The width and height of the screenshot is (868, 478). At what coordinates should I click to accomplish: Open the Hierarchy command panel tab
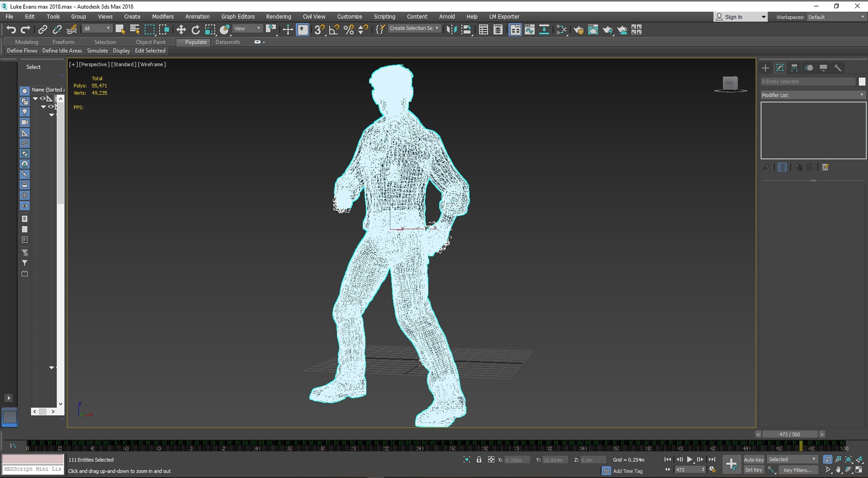pos(794,68)
